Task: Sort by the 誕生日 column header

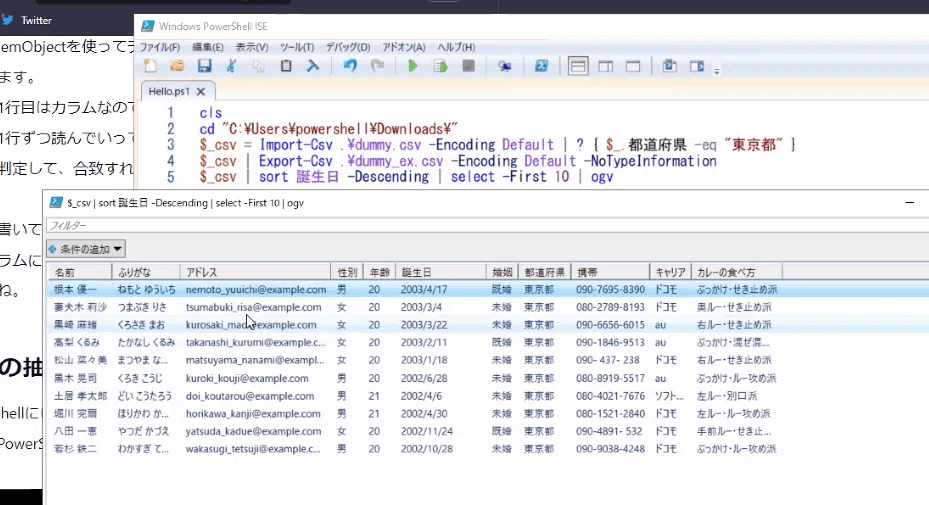Action: click(441, 272)
